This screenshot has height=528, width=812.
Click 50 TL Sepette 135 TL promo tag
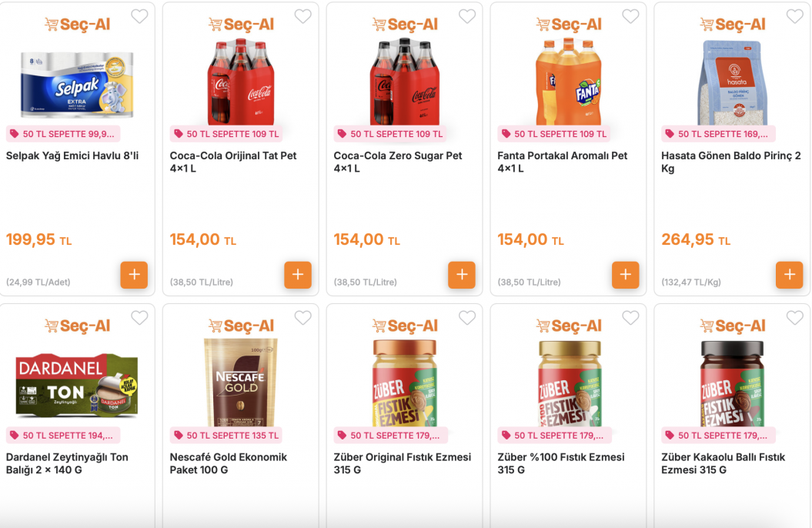[x=226, y=436]
